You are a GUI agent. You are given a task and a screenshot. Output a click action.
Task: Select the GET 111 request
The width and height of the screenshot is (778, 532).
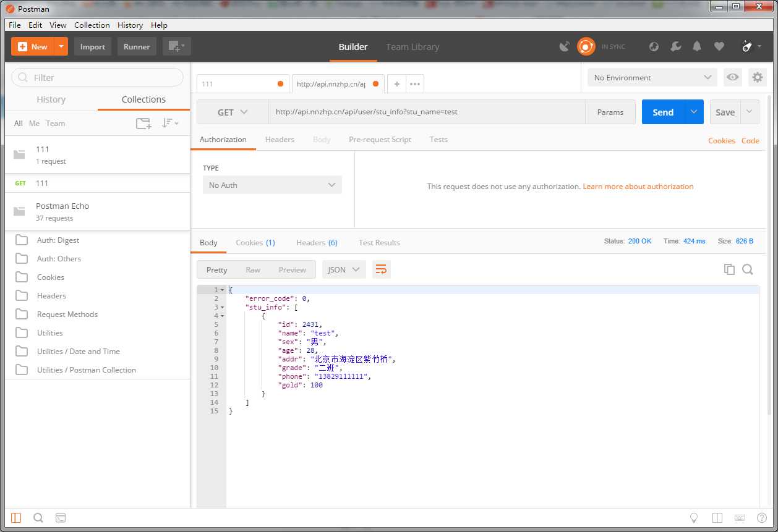click(x=98, y=183)
